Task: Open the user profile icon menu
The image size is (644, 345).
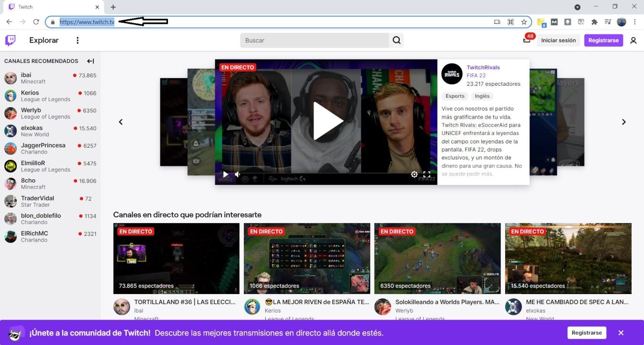Action: [x=633, y=41]
